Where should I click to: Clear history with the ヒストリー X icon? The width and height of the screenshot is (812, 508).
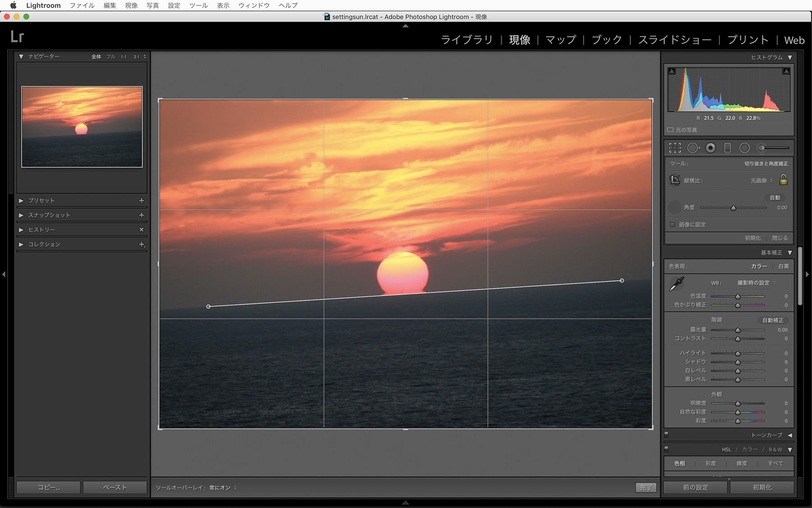coord(142,229)
